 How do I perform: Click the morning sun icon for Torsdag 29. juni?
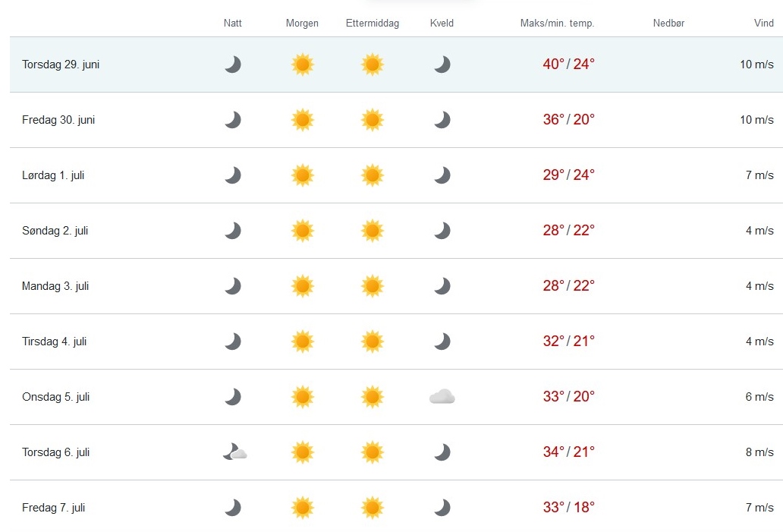click(x=303, y=65)
